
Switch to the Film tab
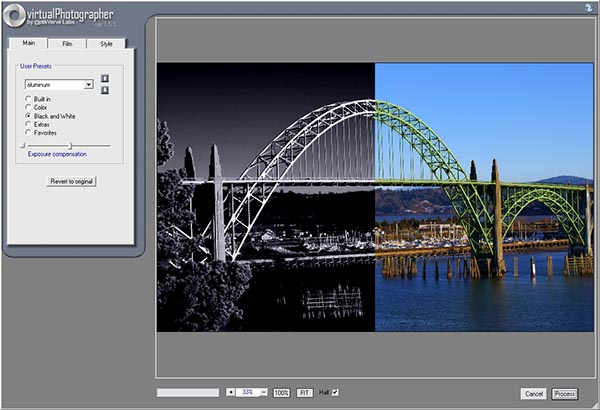click(67, 44)
